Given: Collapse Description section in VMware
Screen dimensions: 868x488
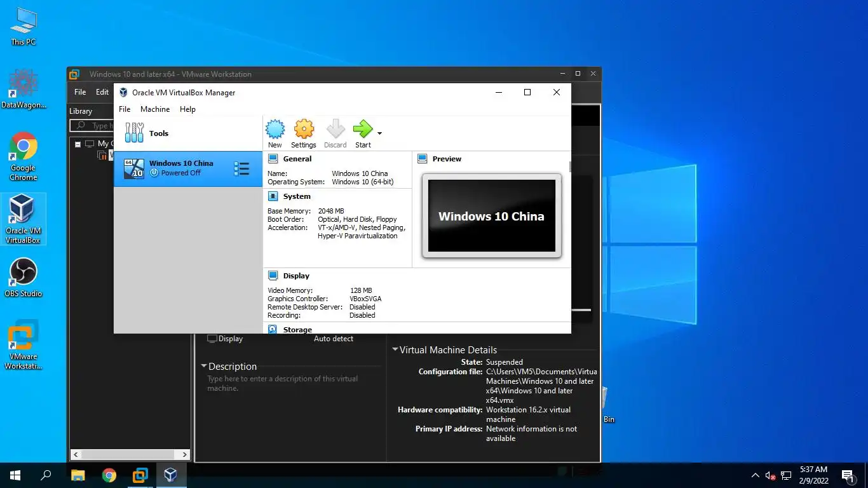Looking at the screenshot, I should tap(204, 366).
